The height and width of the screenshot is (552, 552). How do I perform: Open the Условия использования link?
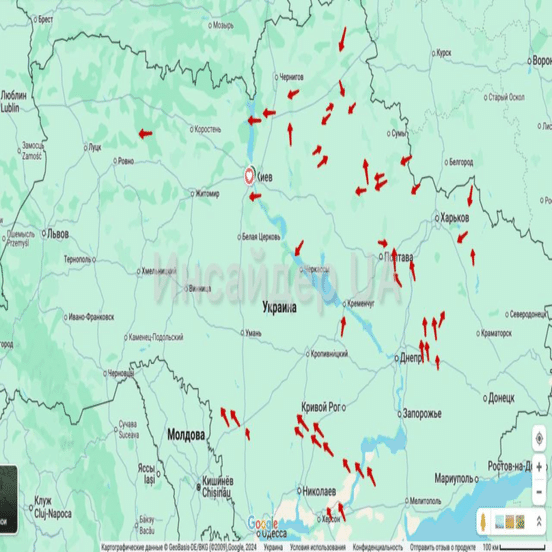point(318,547)
